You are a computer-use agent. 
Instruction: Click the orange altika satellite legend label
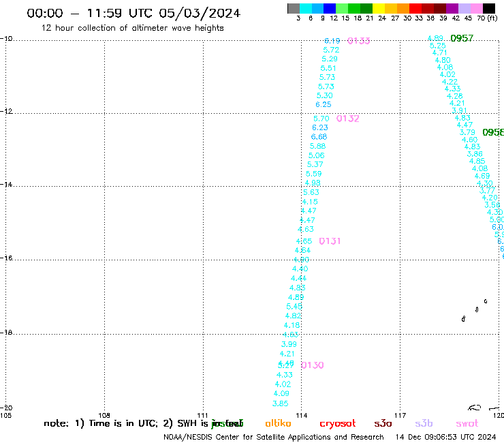pos(279,423)
